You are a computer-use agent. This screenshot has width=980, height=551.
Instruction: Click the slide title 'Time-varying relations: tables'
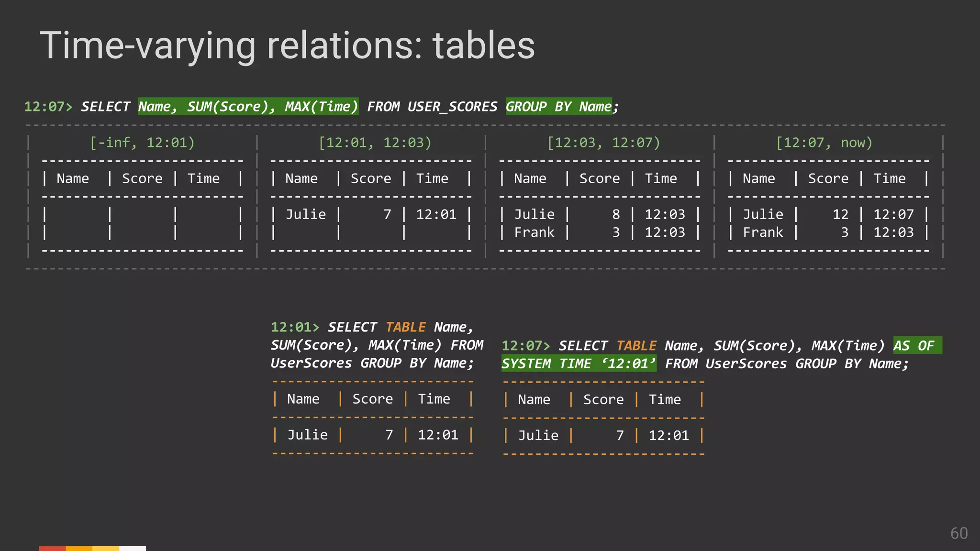point(287,46)
